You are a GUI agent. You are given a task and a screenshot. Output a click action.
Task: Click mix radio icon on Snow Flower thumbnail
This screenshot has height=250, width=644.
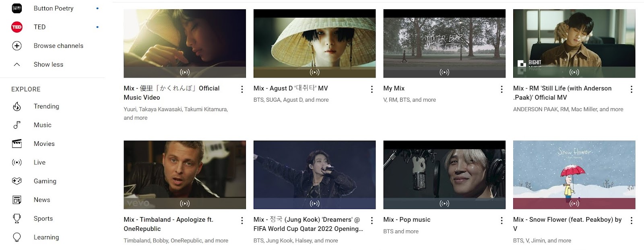coord(574,203)
